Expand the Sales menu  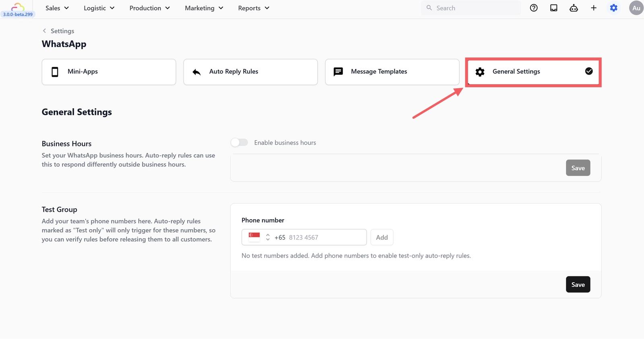point(57,8)
